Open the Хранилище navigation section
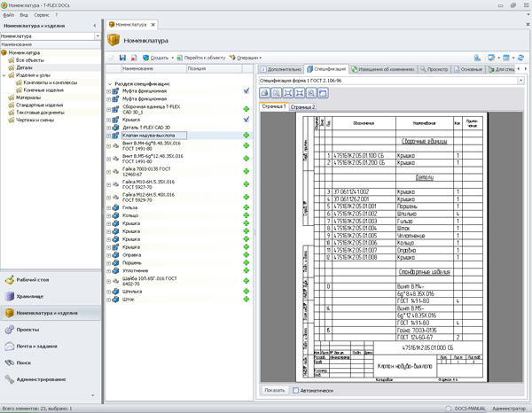This screenshot has width=532, height=413. pyautogui.click(x=51, y=296)
